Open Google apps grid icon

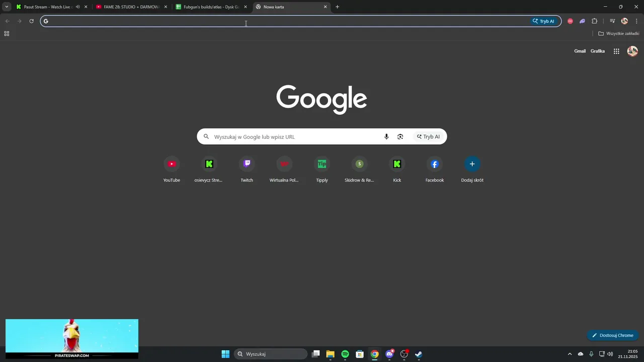tap(616, 51)
